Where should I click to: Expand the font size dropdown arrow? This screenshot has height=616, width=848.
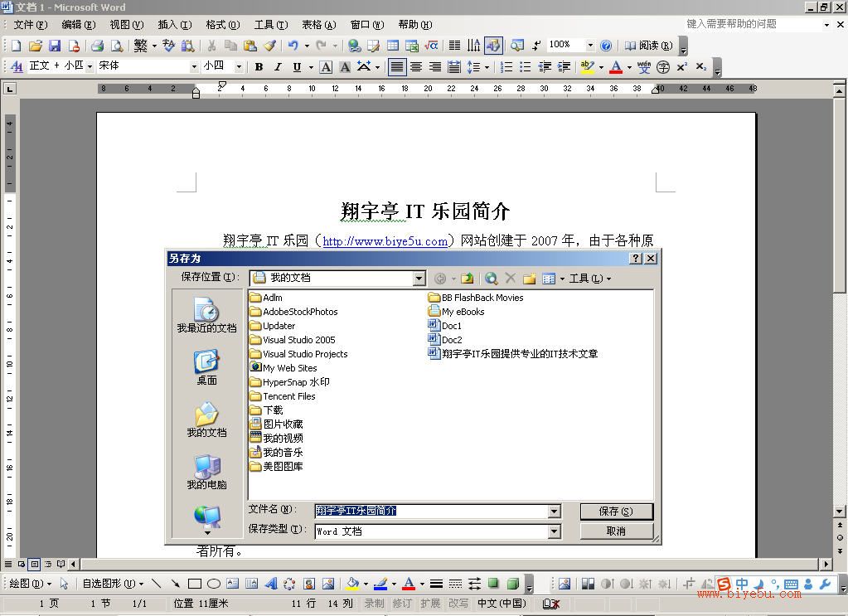[x=239, y=66]
